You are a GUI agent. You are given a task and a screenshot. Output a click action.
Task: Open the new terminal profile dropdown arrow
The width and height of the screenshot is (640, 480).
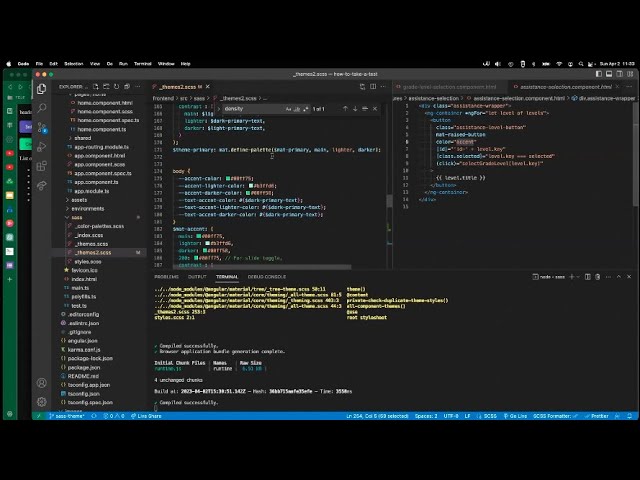578,277
